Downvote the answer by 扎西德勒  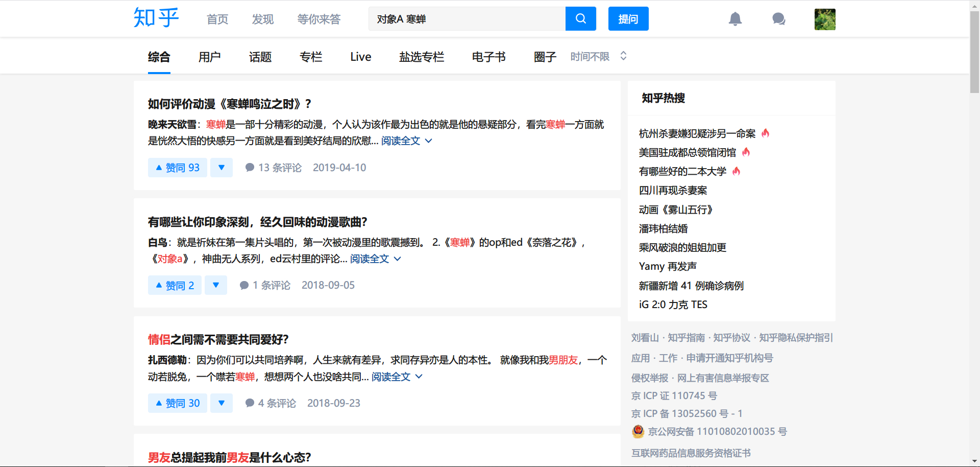pos(222,403)
